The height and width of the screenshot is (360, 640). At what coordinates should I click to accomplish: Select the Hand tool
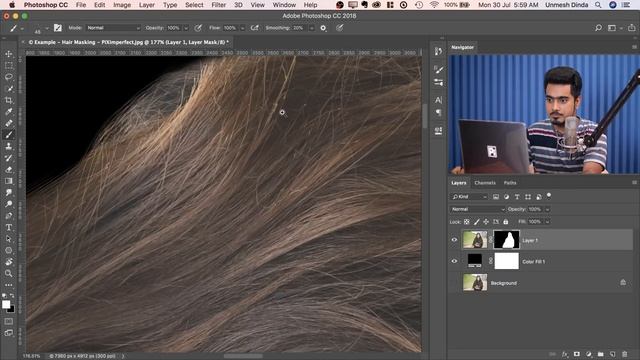(x=9, y=262)
